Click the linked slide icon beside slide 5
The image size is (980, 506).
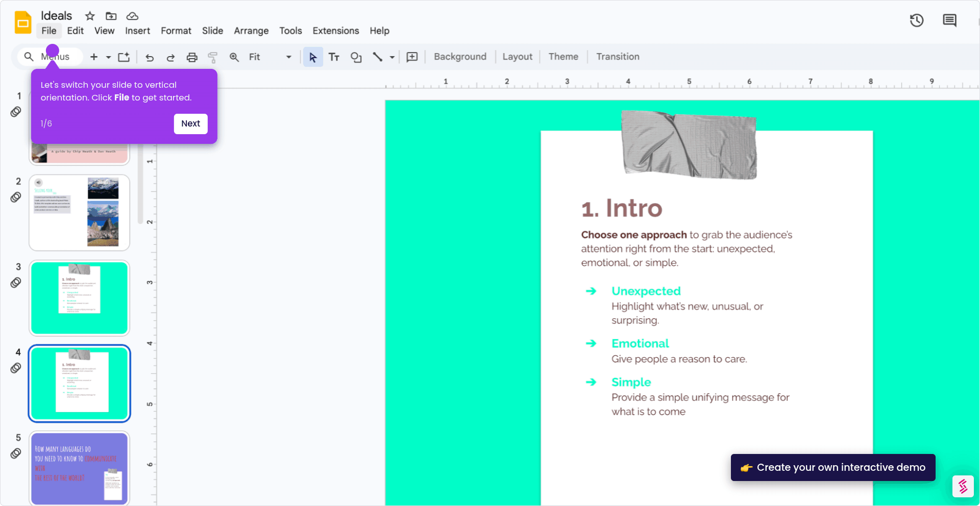[16, 453]
